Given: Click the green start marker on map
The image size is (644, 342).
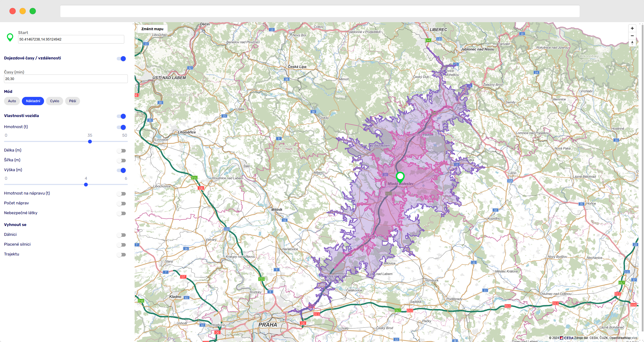Looking at the screenshot, I should click(x=400, y=177).
